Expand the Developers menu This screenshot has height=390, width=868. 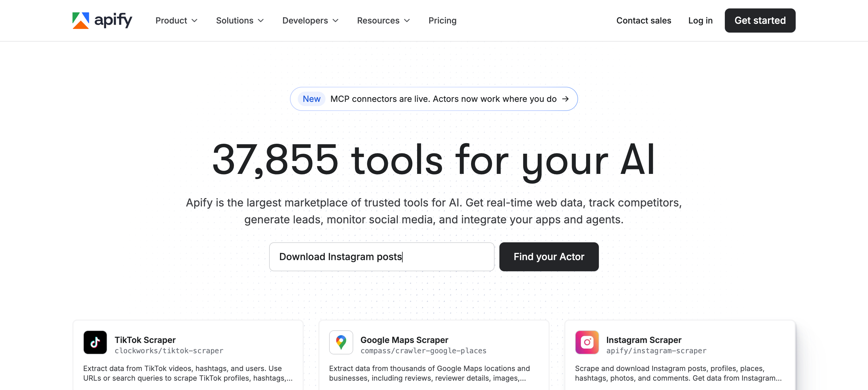click(x=310, y=20)
